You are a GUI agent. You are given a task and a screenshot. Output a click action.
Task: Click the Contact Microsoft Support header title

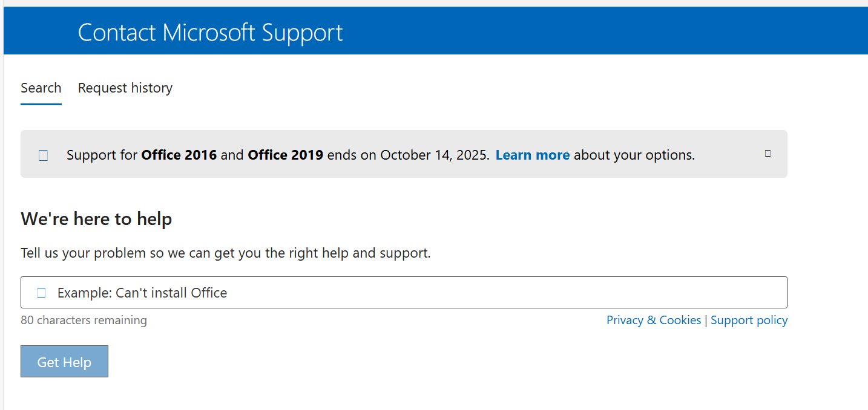pos(211,33)
